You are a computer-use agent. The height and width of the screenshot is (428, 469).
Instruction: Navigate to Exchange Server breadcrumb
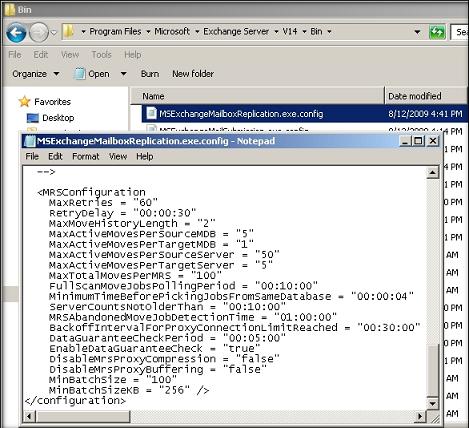[x=236, y=31]
